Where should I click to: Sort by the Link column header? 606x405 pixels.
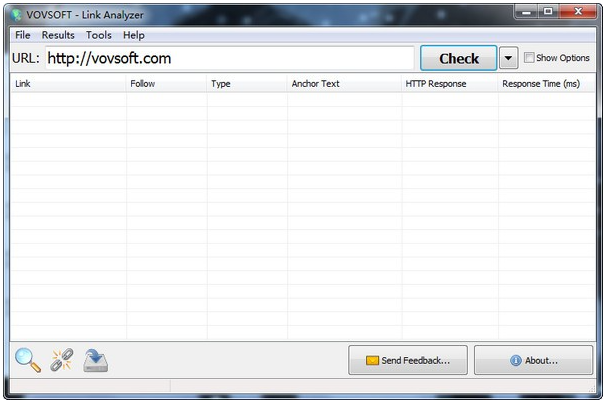[x=68, y=83]
